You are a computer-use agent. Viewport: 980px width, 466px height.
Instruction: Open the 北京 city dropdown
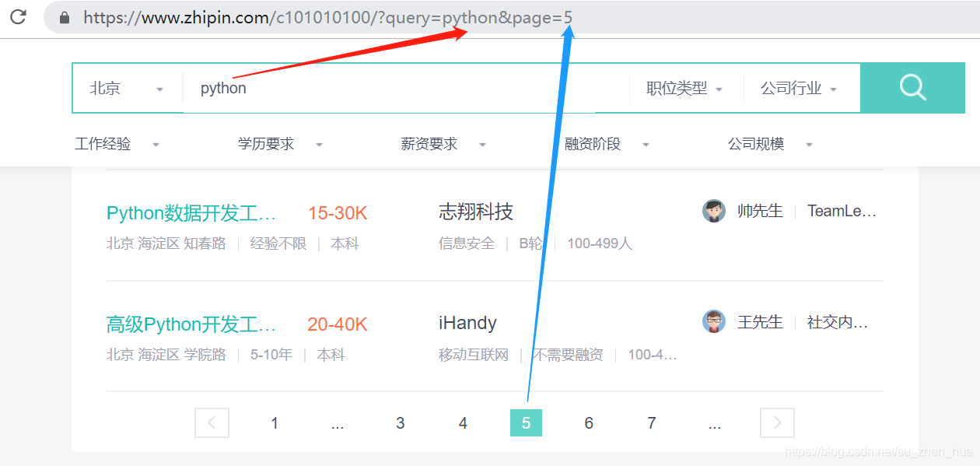click(127, 89)
